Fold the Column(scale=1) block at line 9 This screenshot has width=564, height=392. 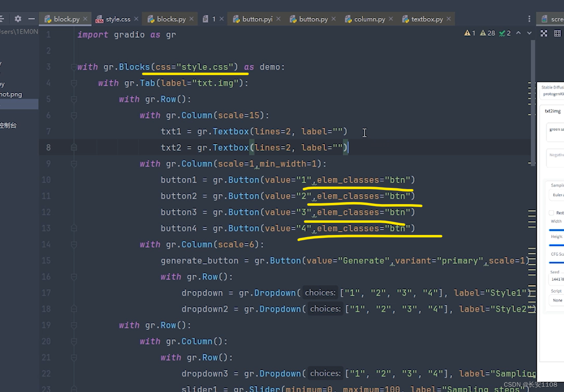tap(74, 164)
